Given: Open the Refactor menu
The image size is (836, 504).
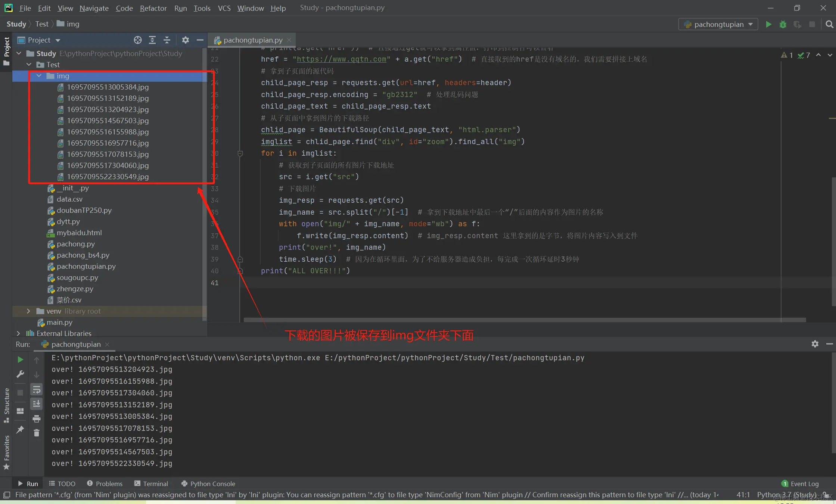Looking at the screenshot, I should (153, 8).
